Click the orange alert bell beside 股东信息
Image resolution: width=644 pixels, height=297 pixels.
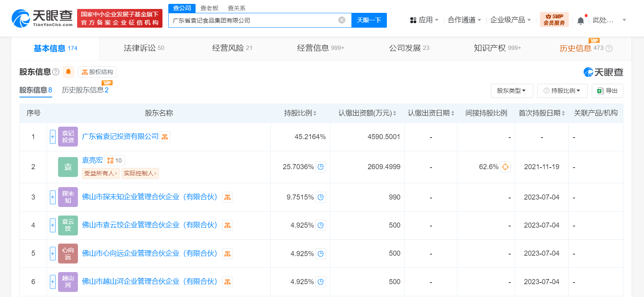[x=69, y=72]
